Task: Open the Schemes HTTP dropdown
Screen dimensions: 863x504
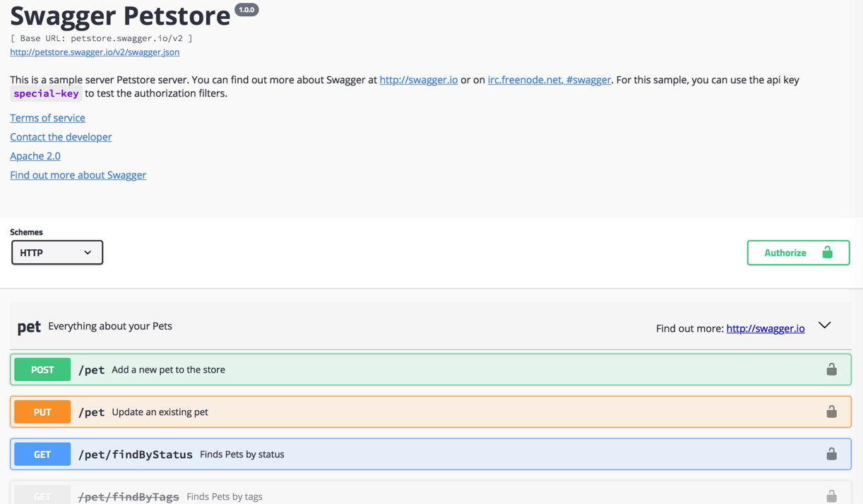Action: [57, 253]
